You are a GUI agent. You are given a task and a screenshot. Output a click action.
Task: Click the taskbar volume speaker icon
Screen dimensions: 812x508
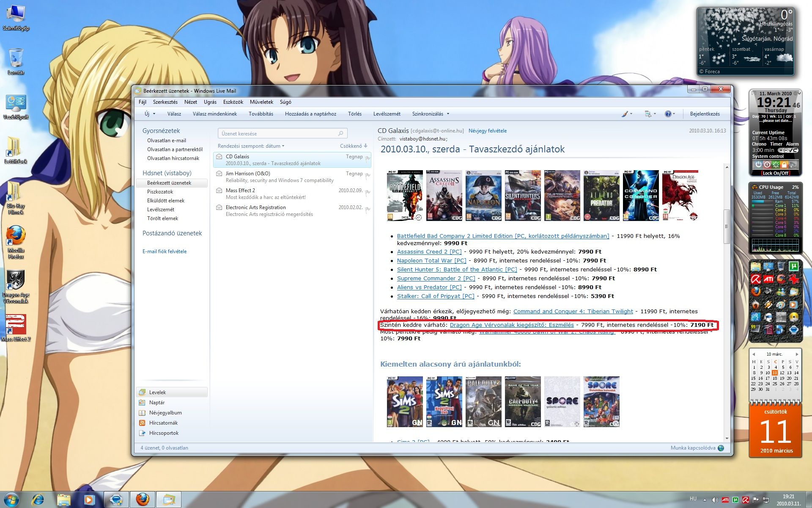coord(715,500)
